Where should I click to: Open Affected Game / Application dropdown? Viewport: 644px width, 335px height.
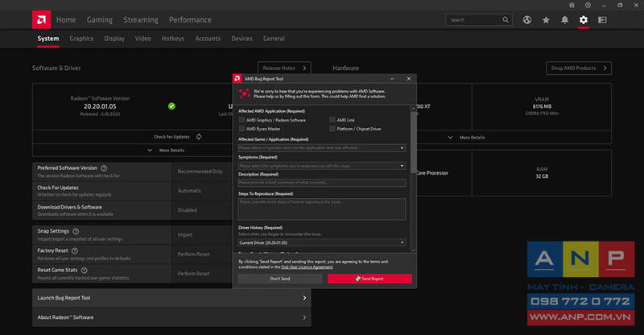(x=322, y=148)
